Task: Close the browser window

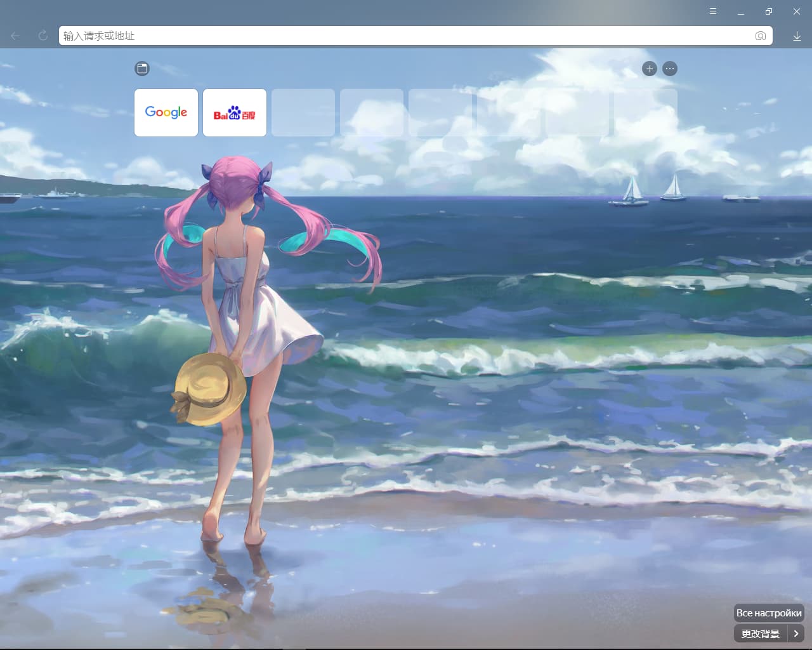Action: pos(797,11)
